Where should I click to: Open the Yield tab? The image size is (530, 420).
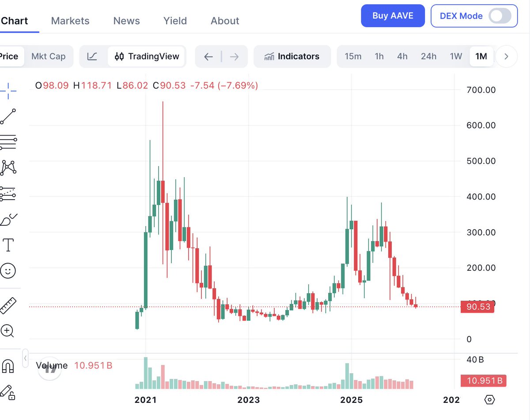175,21
